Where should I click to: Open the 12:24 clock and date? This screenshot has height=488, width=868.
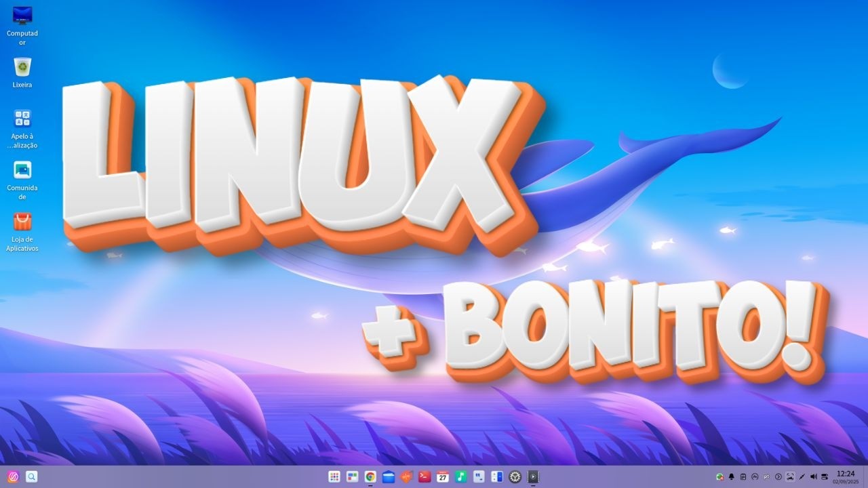[846, 476]
